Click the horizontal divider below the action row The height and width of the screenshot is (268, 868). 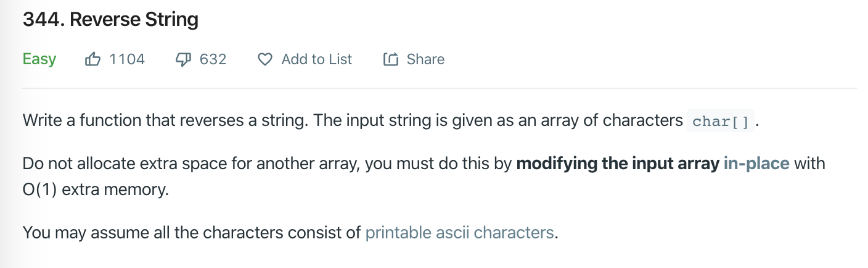pos(439,88)
